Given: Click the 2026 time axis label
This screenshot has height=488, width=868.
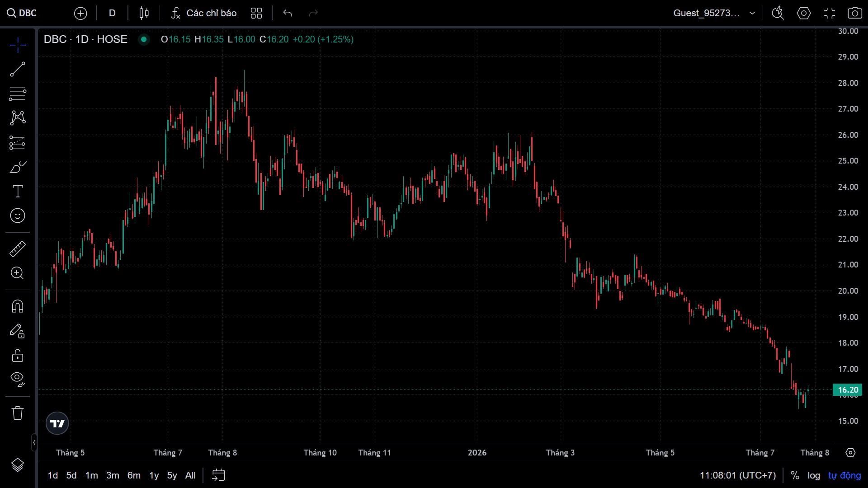Looking at the screenshot, I should coord(477,453).
